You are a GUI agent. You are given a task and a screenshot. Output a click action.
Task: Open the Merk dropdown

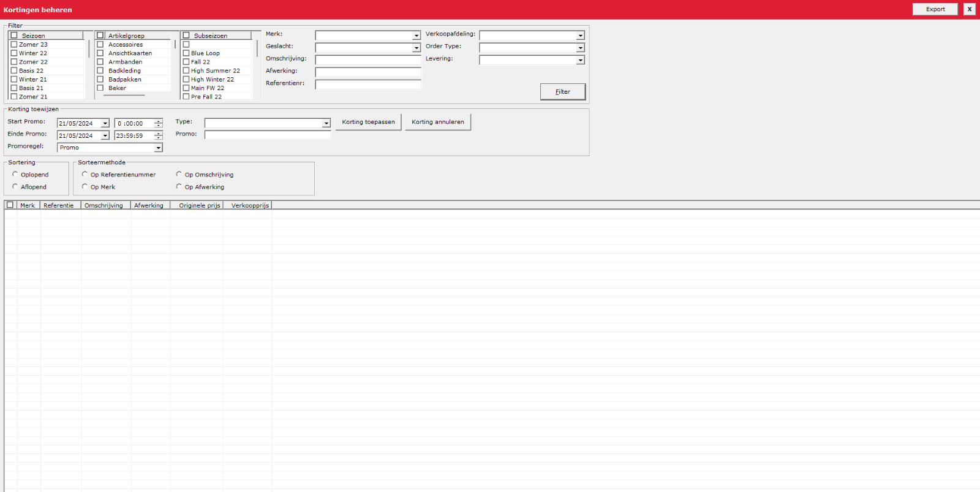coord(417,36)
